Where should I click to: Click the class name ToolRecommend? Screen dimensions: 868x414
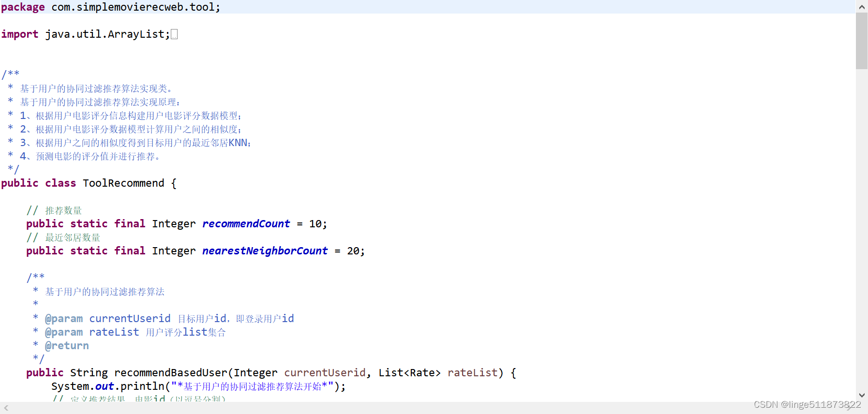point(123,183)
